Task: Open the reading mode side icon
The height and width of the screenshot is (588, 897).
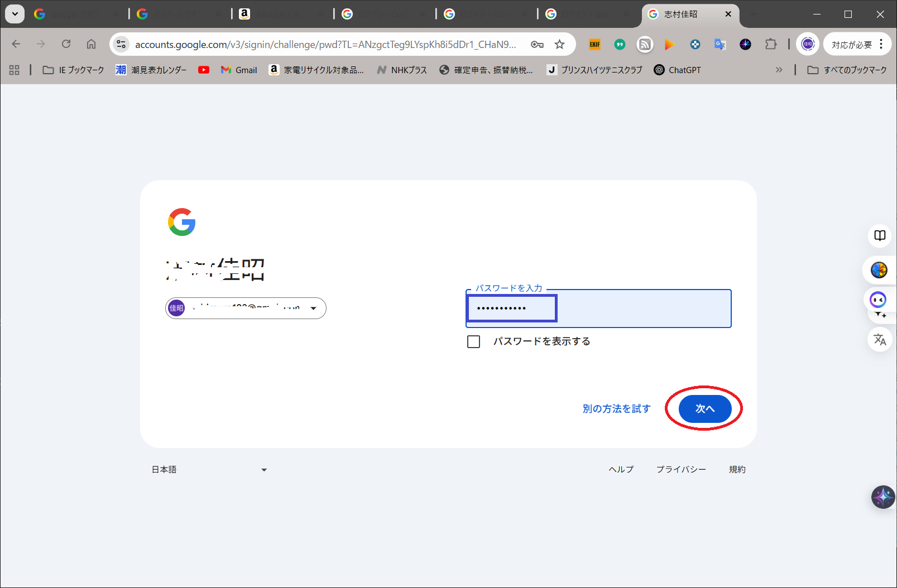Action: [880, 235]
